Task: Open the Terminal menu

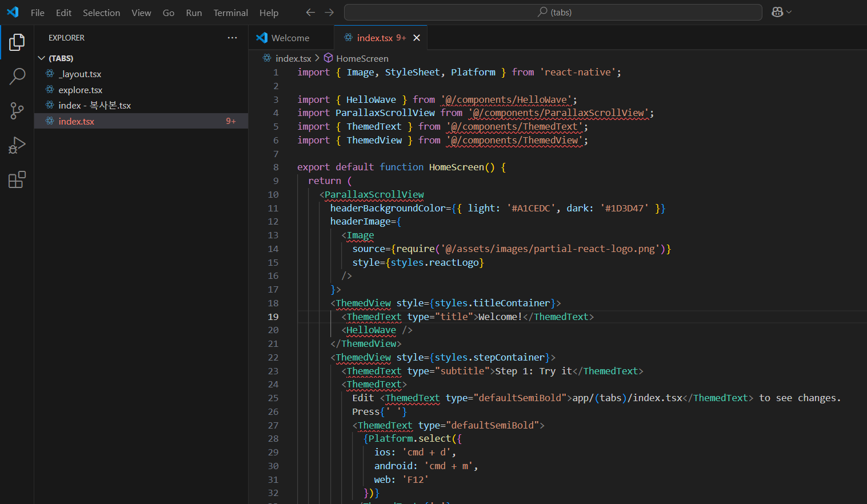Action: 231,13
